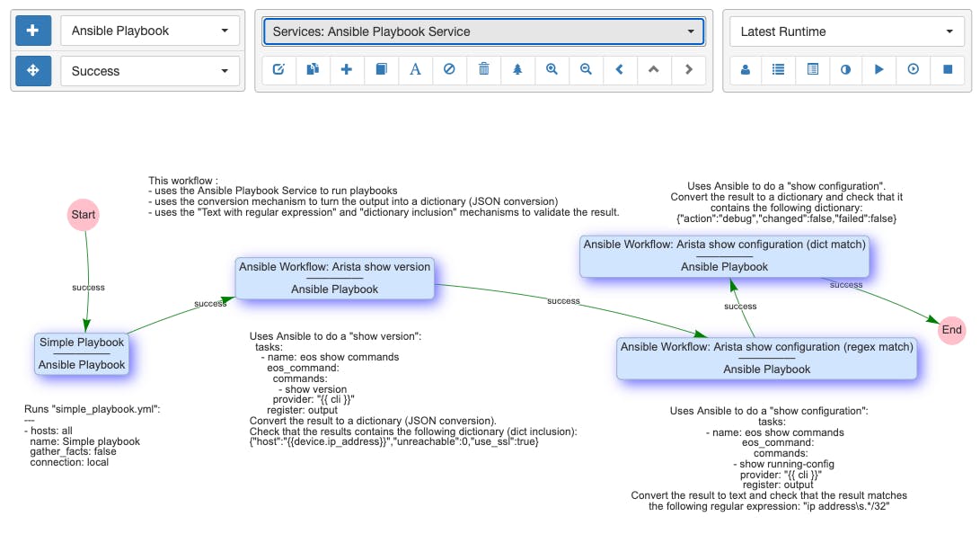Open the Services: Ansible Playbook Service dropdown
The width and height of the screenshot is (980, 543).
coord(484,31)
